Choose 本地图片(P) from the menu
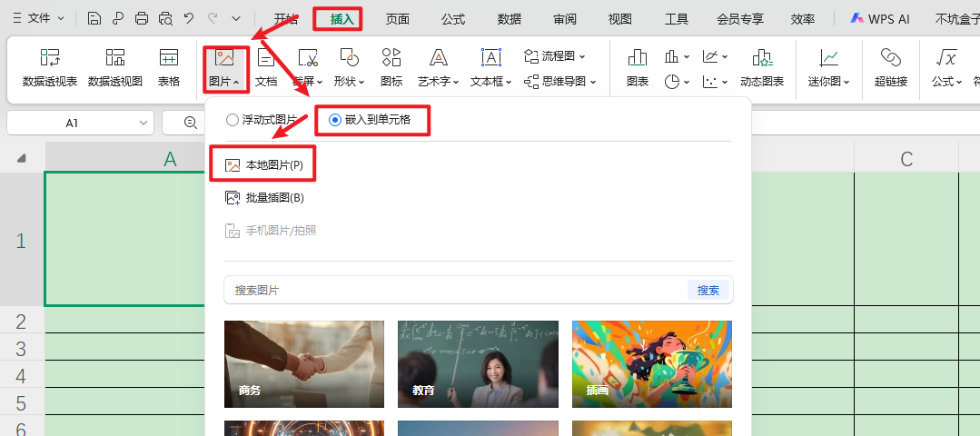 263,165
